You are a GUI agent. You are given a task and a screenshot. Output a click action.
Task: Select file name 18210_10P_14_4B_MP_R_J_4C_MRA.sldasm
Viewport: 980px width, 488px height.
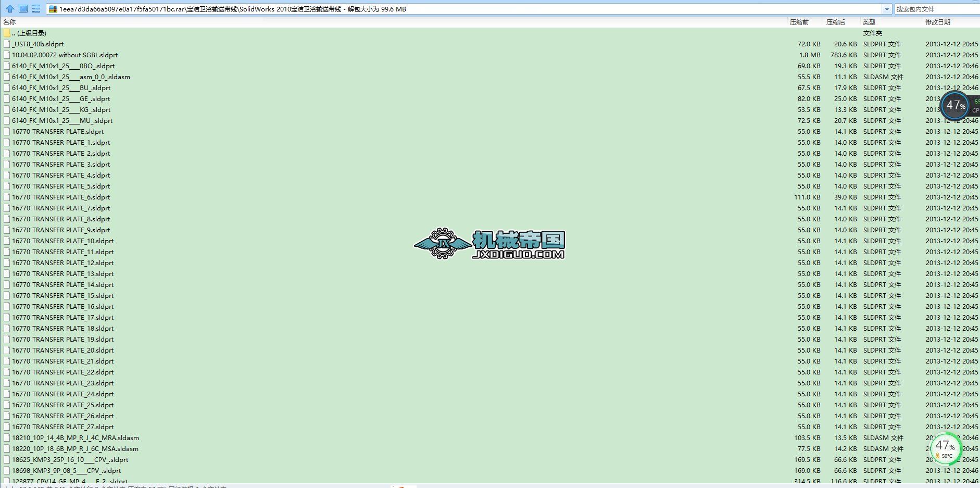pos(76,437)
